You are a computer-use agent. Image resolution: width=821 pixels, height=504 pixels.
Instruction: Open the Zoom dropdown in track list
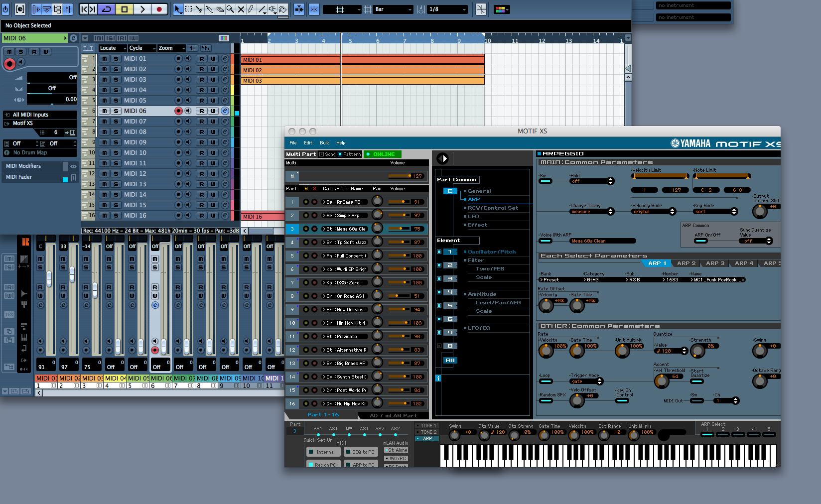171,48
